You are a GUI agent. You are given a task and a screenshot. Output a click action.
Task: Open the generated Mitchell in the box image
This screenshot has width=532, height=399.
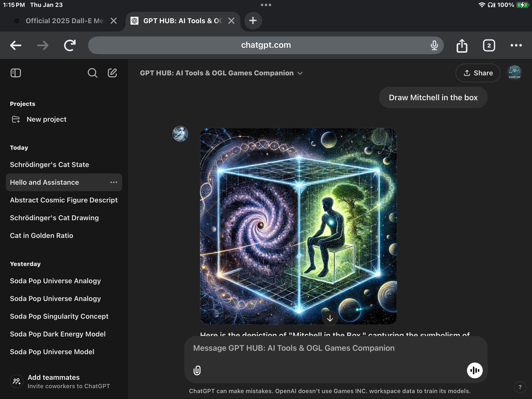pos(298,226)
